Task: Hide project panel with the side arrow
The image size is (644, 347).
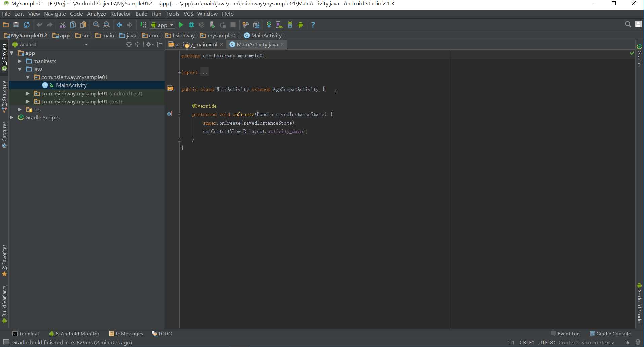Action: [160, 44]
